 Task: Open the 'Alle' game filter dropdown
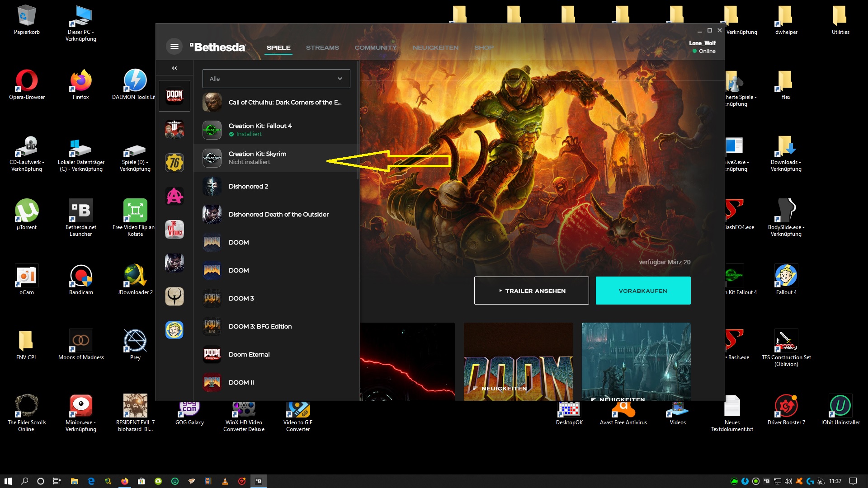[x=276, y=79]
